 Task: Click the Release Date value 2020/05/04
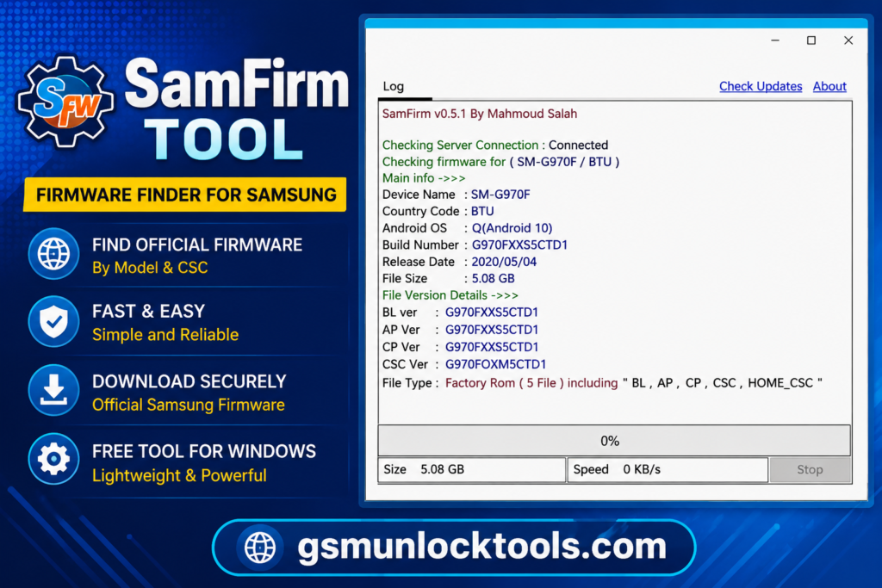click(x=504, y=262)
